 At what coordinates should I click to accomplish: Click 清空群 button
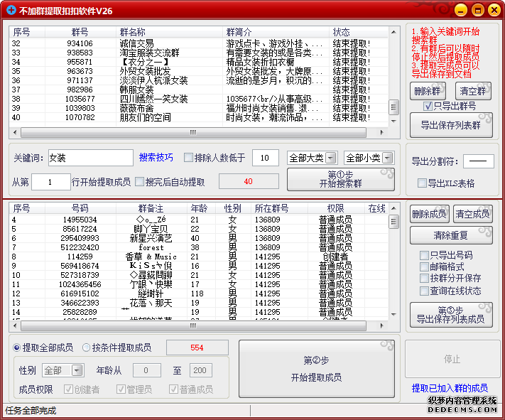[x=473, y=91]
